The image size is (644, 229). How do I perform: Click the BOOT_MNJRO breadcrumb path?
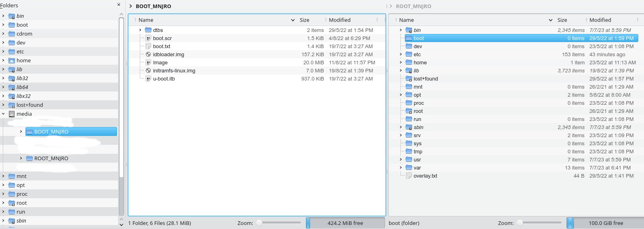153,6
